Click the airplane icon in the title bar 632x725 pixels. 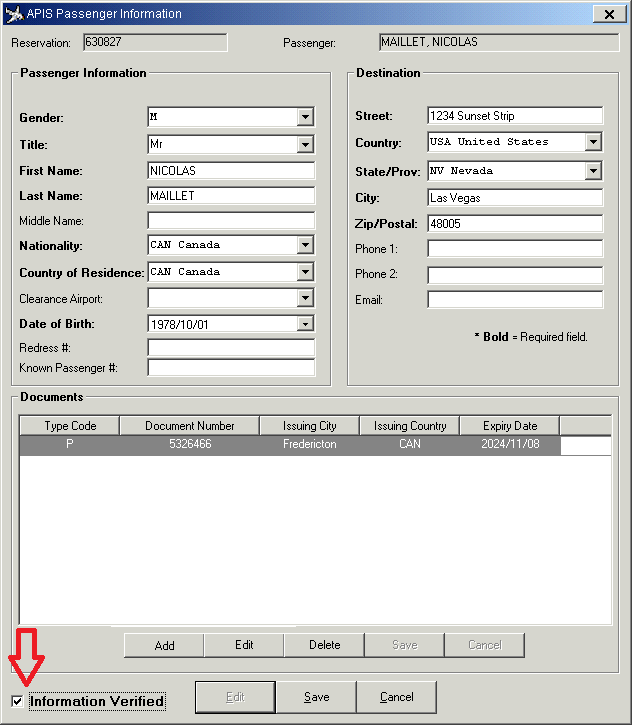tap(14, 14)
